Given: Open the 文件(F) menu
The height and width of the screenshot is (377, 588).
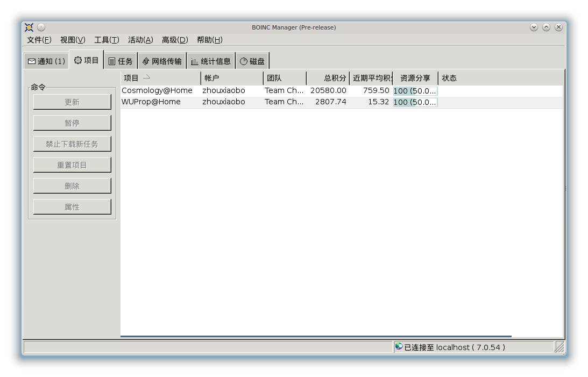Looking at the screenshot, I should click(39, 40).
